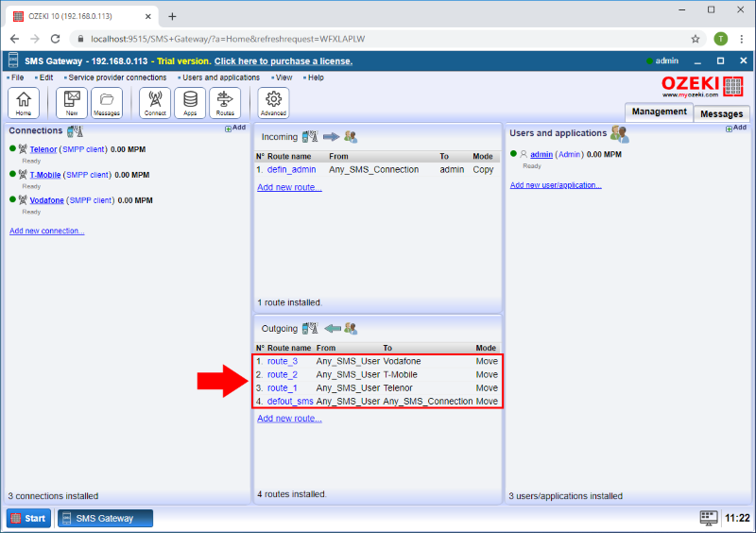
Task: Open outgoing route_3
Action: point(283,361)
